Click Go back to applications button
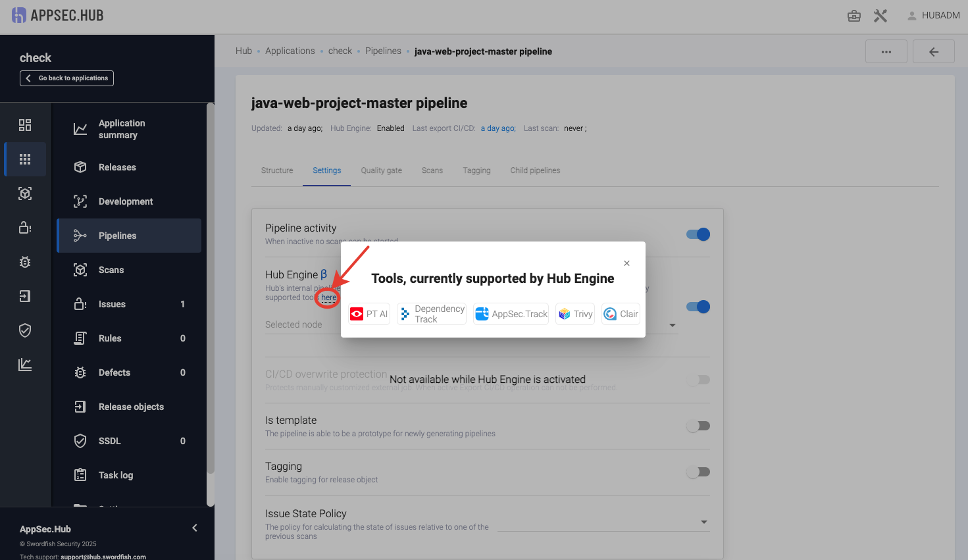The image size is (968, 560). pos(66,78)
